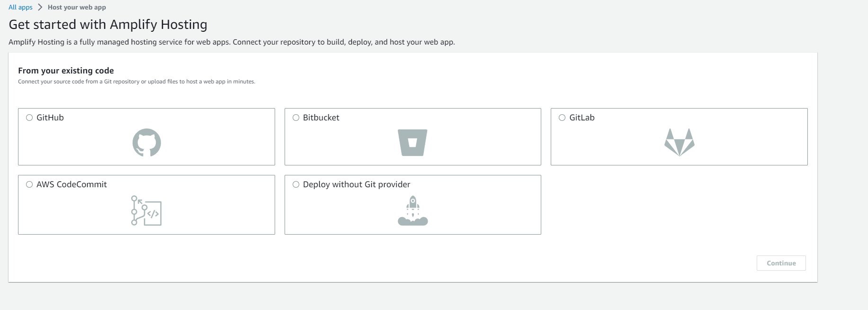868x310 pixels.
Task: Click the breadcrumb chevron separator
Action: click(x=40, y=7)
